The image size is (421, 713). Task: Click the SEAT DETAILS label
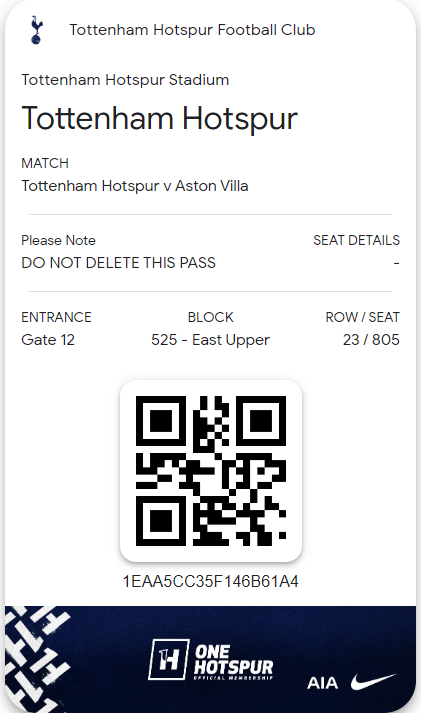point(356,240)
